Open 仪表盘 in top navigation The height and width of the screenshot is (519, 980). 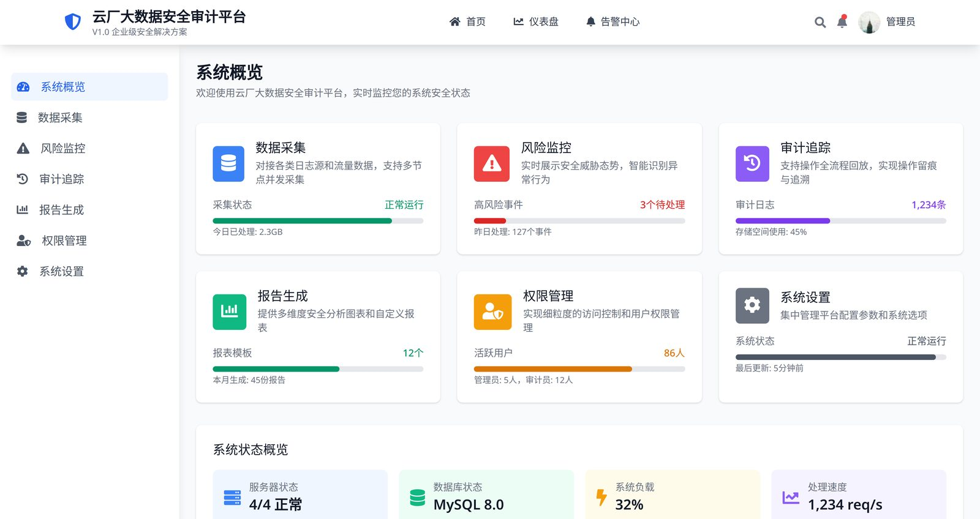pyautogui.click(x=536, y=22)
